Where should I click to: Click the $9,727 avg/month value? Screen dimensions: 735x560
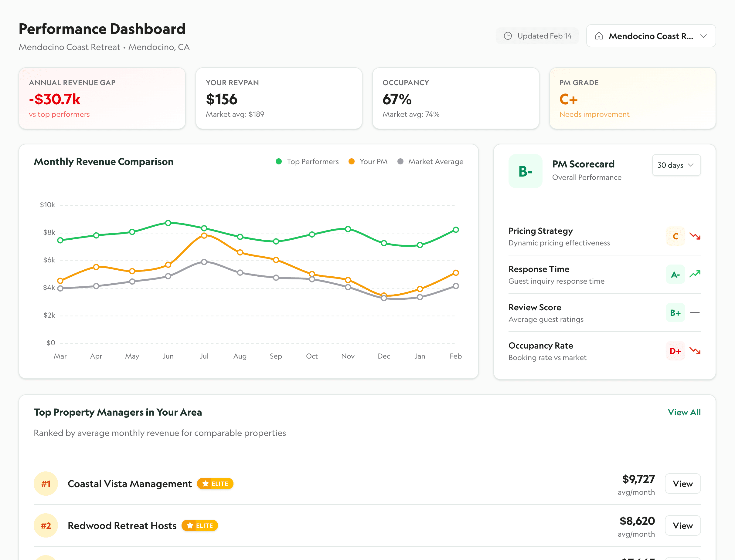click(638, 479)
